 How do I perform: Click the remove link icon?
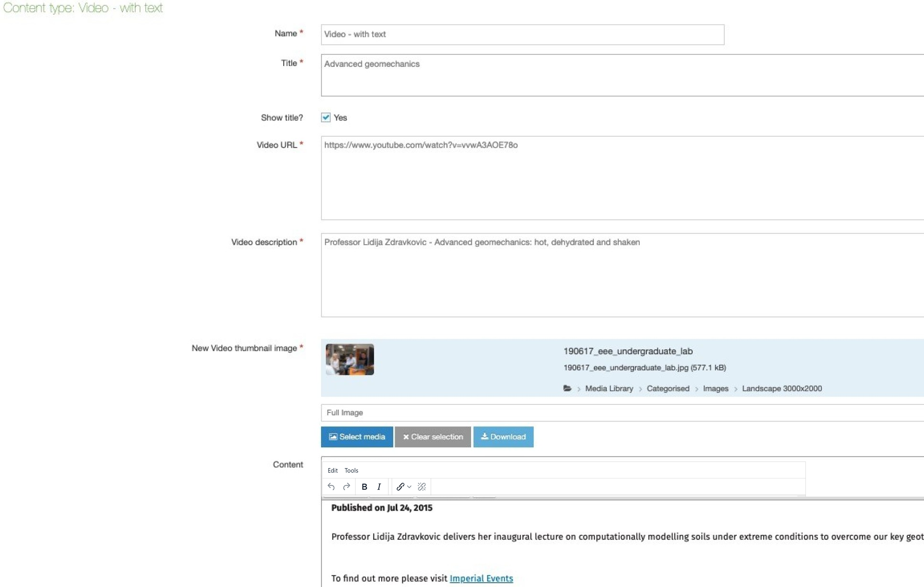point(421,487)
